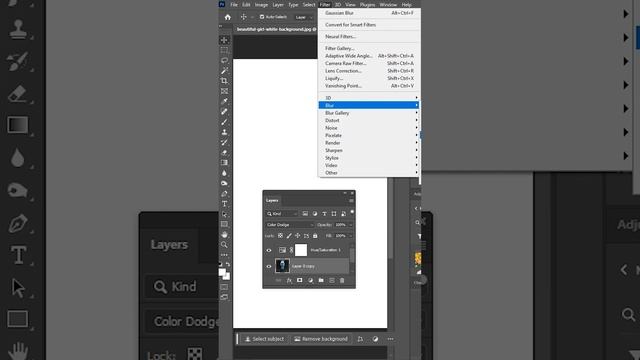Select the Rectangular Marquee tool
The height and width of the screenshot is (360, 640).
[224, 50]
